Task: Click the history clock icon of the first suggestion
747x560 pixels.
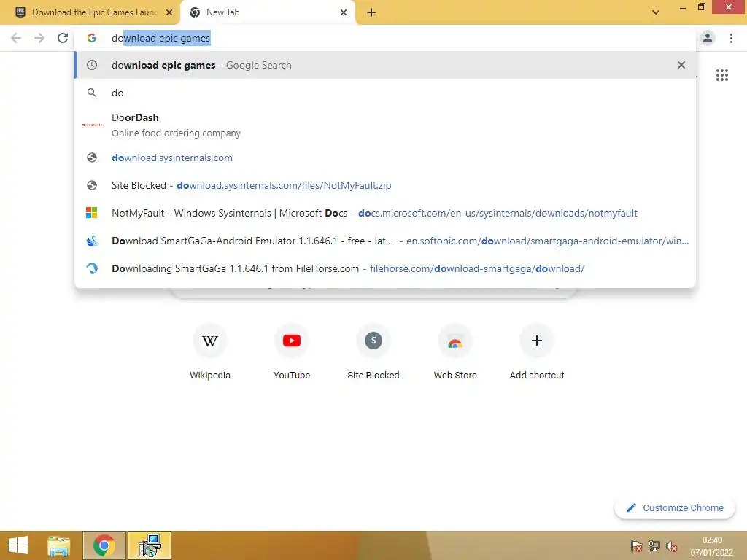Action: (x=92, y=65)
